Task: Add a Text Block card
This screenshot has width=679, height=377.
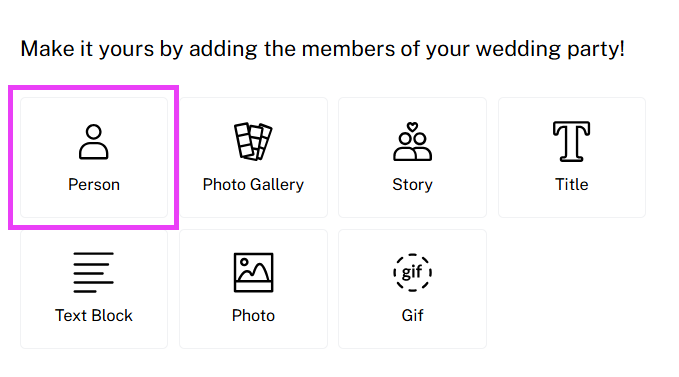Action: coord(94,289)
